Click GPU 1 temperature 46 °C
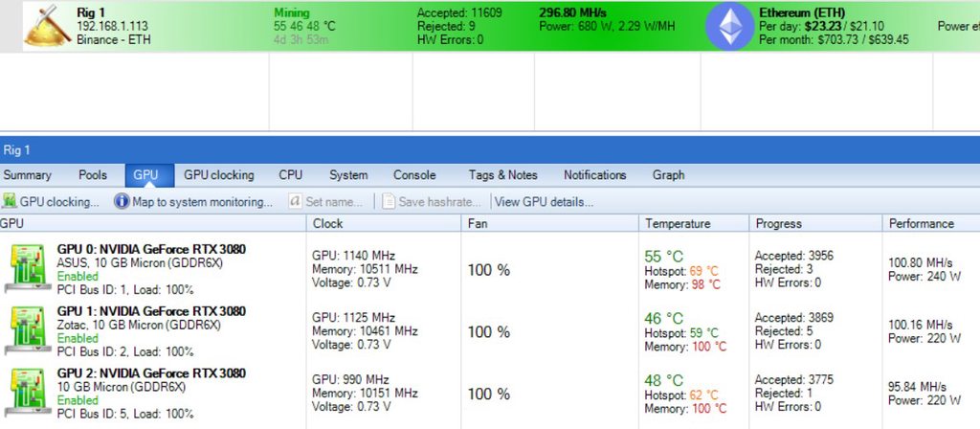Image resolution: width=980 pixels, height=429 pixels. tap(664, 318)
